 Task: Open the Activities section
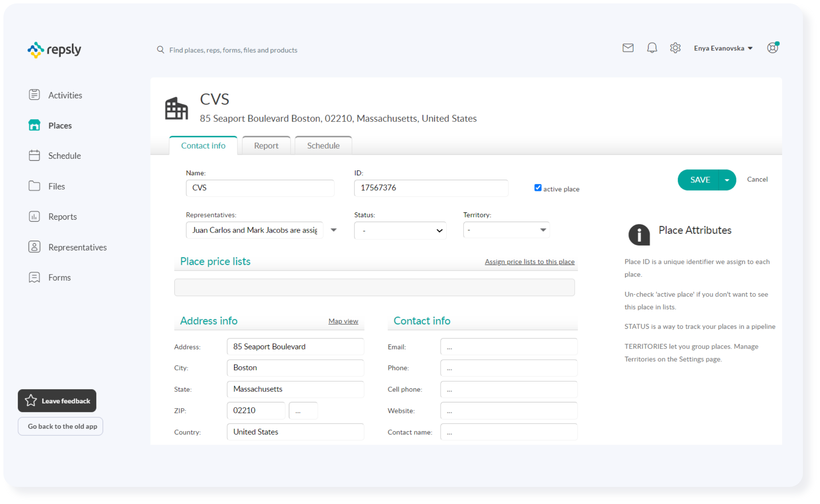(x=65, y=95)
